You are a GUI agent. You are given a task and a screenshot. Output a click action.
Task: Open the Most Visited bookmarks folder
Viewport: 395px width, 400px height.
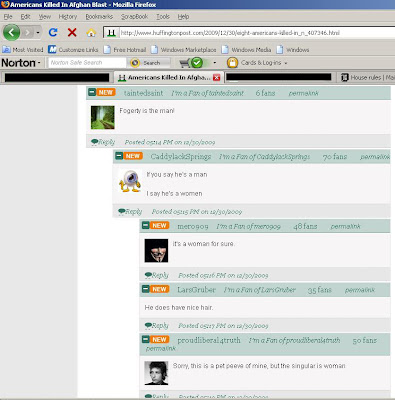coord(23,50)
